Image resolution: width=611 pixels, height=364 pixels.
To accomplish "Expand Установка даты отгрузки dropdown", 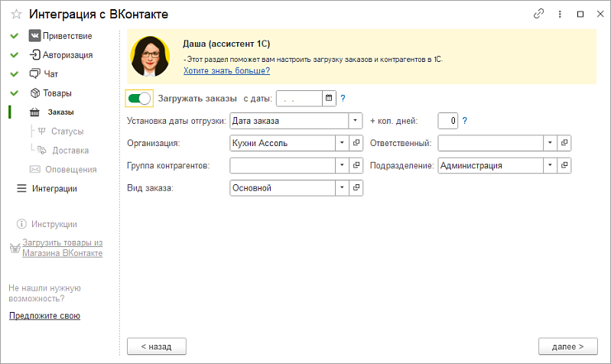I will click(355, 121).
